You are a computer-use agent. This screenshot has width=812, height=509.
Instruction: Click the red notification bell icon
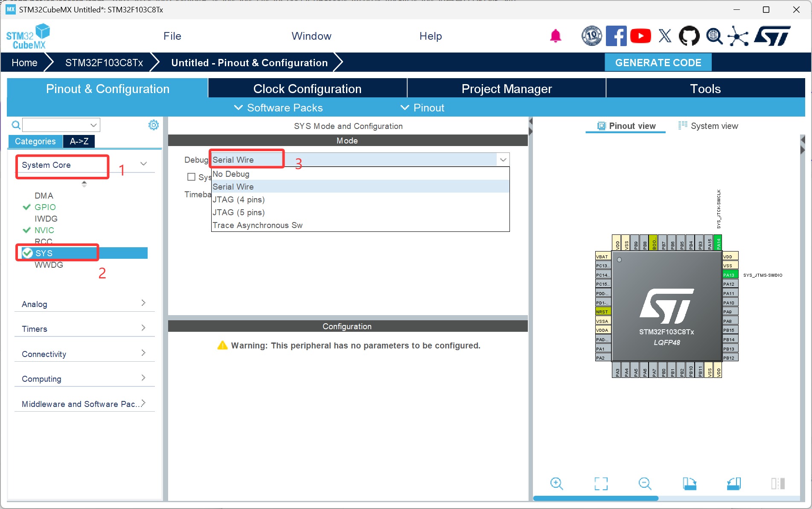click(x=555, y=36)
